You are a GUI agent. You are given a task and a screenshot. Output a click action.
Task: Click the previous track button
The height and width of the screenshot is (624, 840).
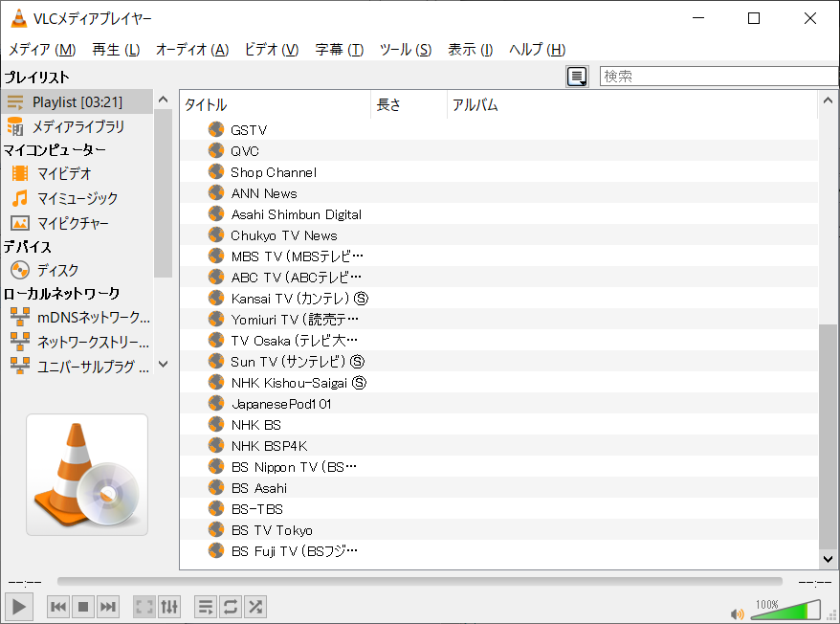[58, 607]
